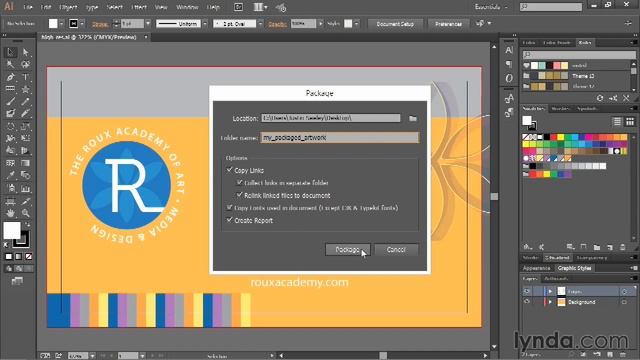640x360 pixels.
Task: Switch to the Appearance tab
Action: [x=536, y=268]
